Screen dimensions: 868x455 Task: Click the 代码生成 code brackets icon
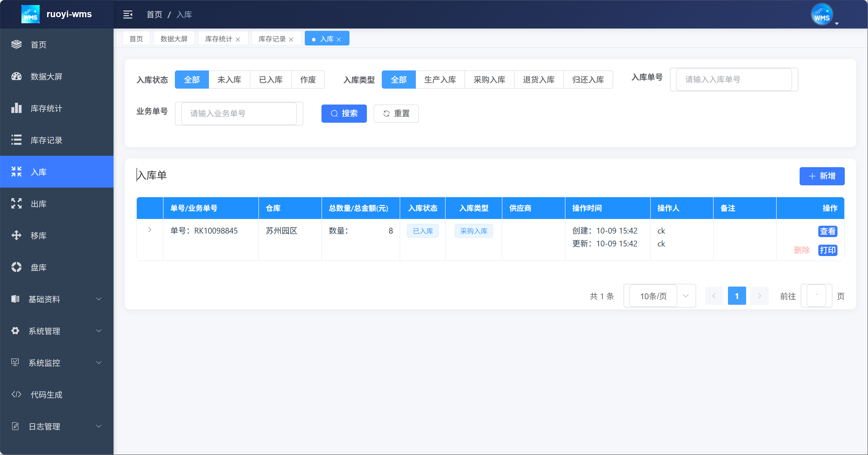pyautogui.click(x=16, y=394)
